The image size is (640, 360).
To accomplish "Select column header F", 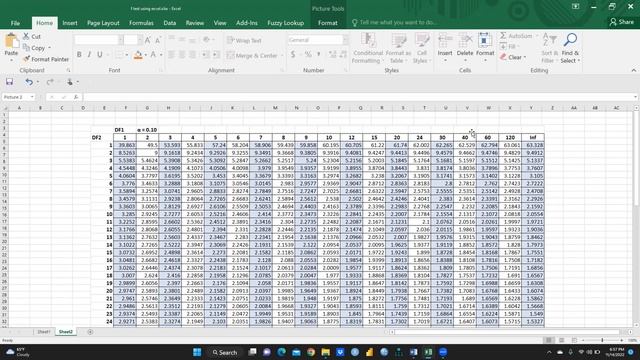I will click(x=126, y=108).
